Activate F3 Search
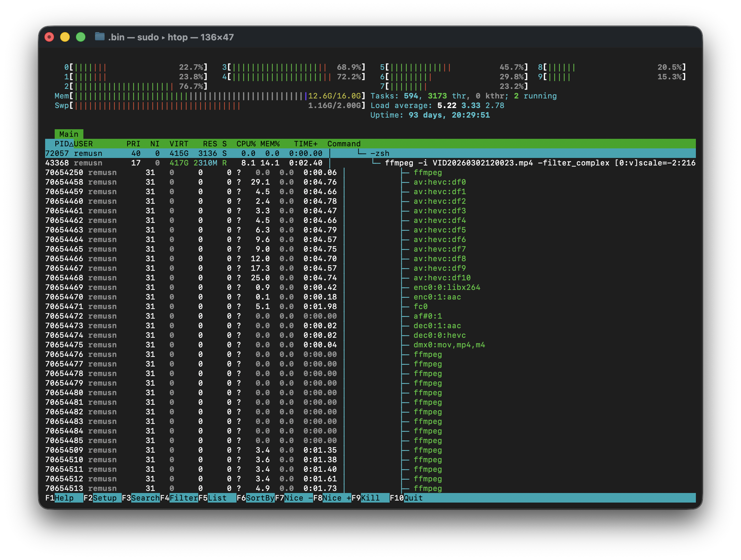Image resolution: width=741 pixels, height=560 pixels. click(x=141, y=498)
